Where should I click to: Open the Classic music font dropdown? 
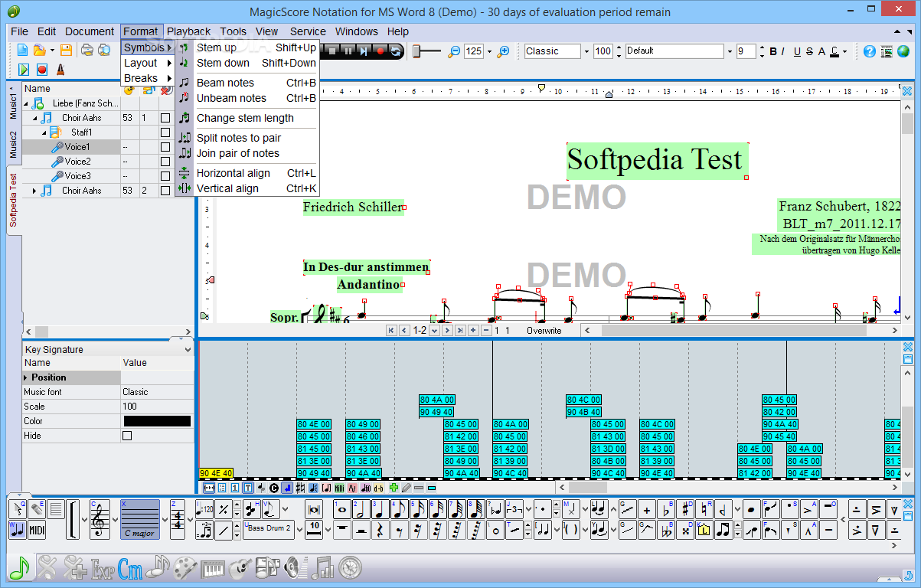[586, 51]
